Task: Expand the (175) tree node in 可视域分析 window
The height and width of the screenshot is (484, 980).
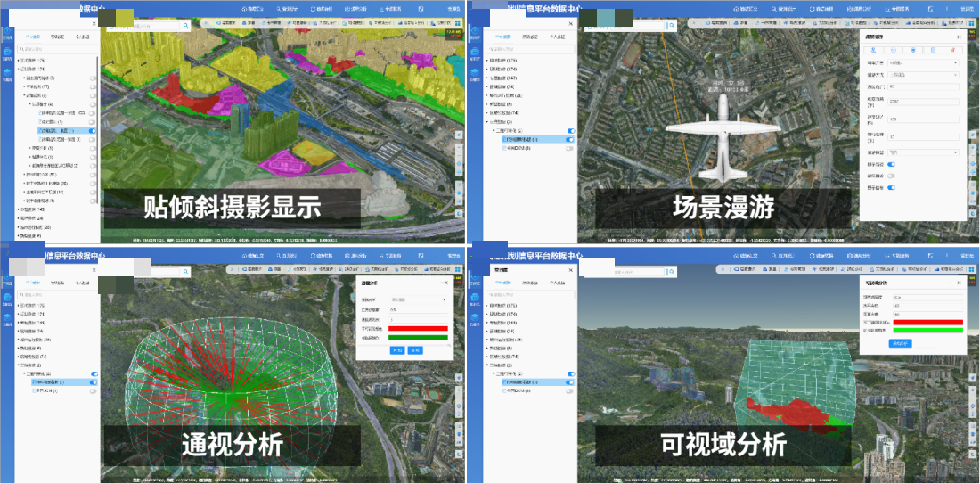Action: click(x=487, y=305)
